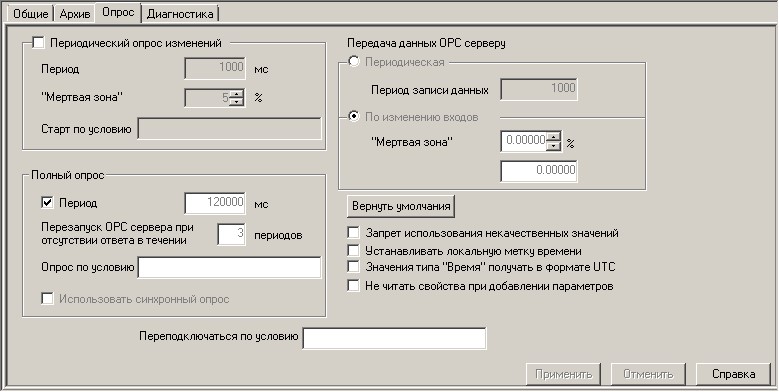Check Устанавливать локальную метку времени

[x=354, y=251]
